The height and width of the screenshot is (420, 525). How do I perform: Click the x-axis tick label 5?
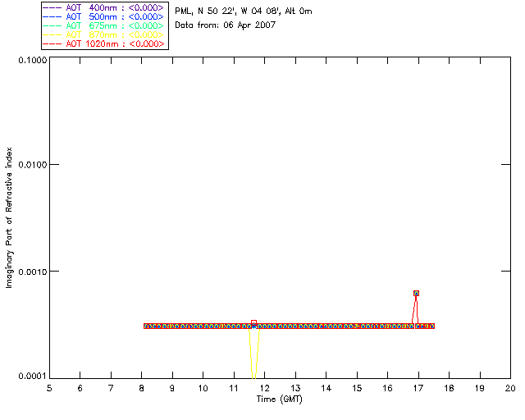(x=49, y=388)
